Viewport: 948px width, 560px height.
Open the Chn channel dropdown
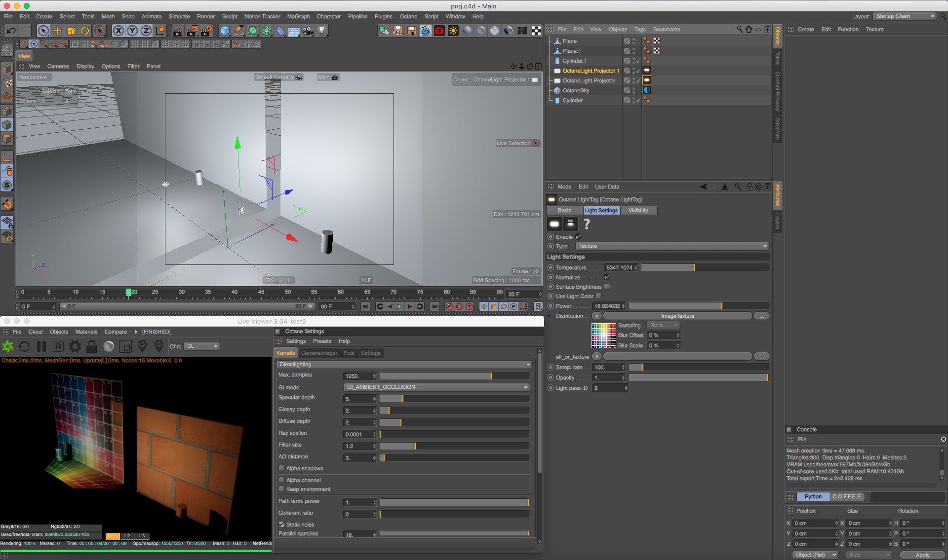(x=201, y=346)
